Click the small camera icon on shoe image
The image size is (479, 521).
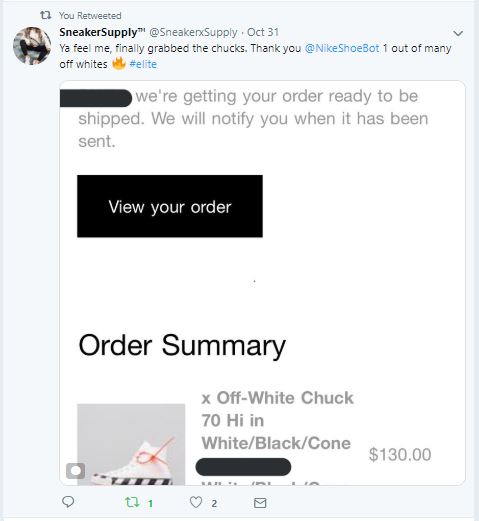75,471
